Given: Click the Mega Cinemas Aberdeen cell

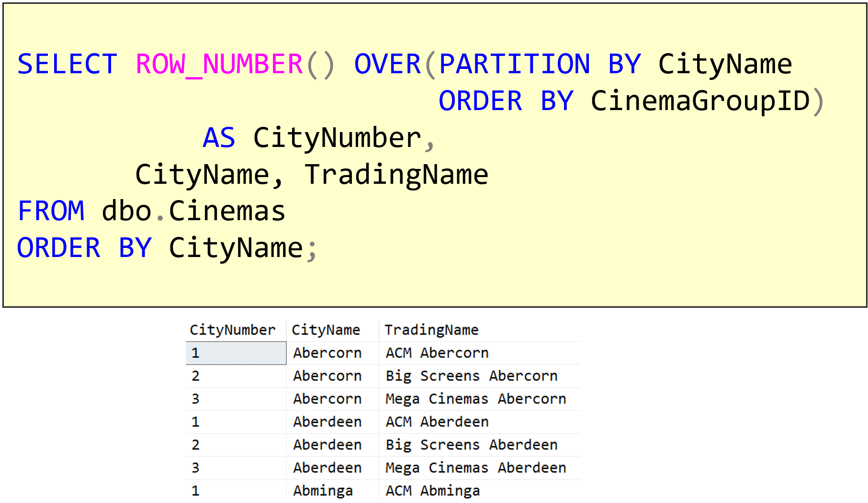Looking at the screenshot, I should coord(476,468).
